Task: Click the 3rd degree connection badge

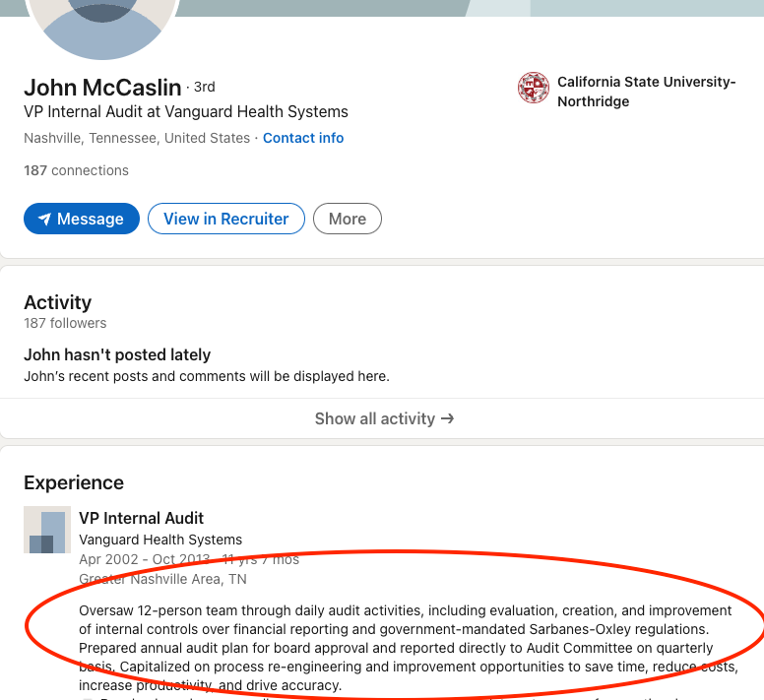Action: point(204,87)
